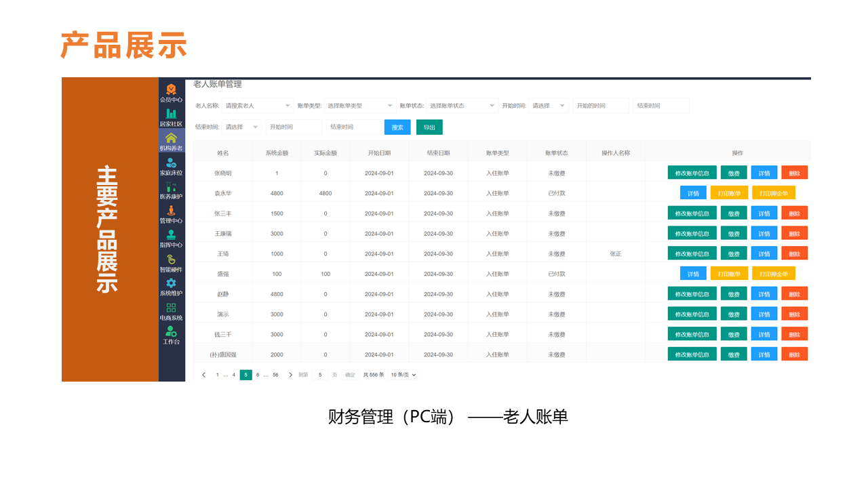Viewport: 868px width, 488px height.
Task: Open the 10条/页 page size dropdown
Action: (x=403, y=375)
